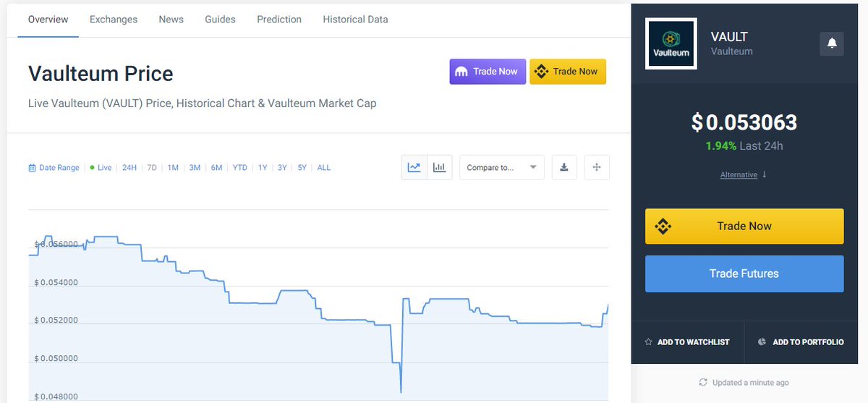Image resolution: width=868 pixels, height=403 pixels.
Task: Click the Binance logo on sidebar Trade Now
Action: pyautogui.click(x=663, y=226)
